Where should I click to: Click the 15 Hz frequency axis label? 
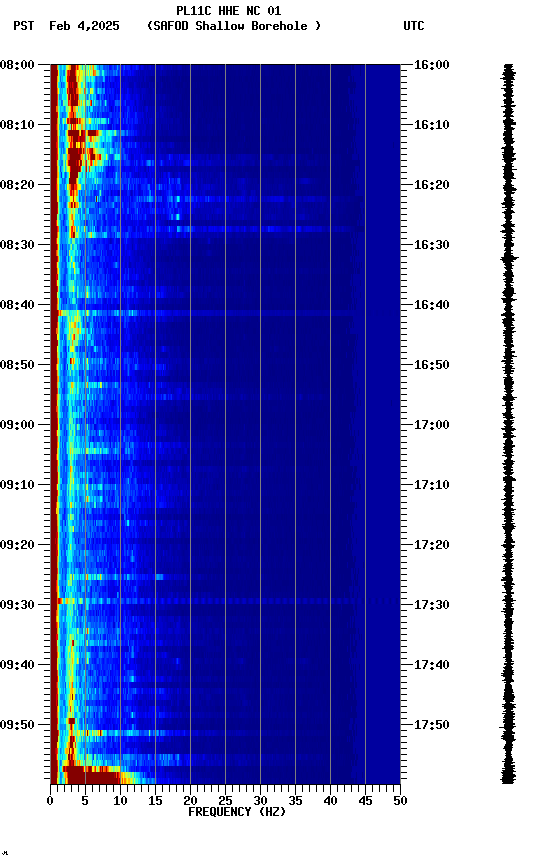[x=155, y=801]
